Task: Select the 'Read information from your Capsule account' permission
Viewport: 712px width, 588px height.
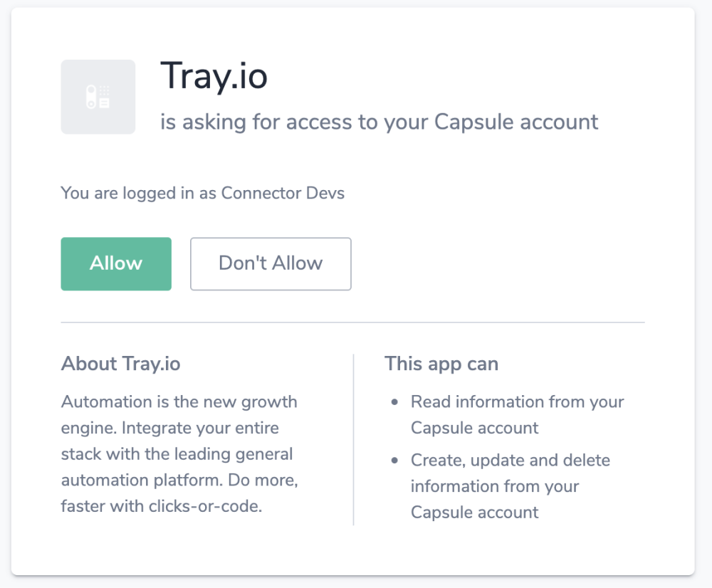Action: (517, 414)
